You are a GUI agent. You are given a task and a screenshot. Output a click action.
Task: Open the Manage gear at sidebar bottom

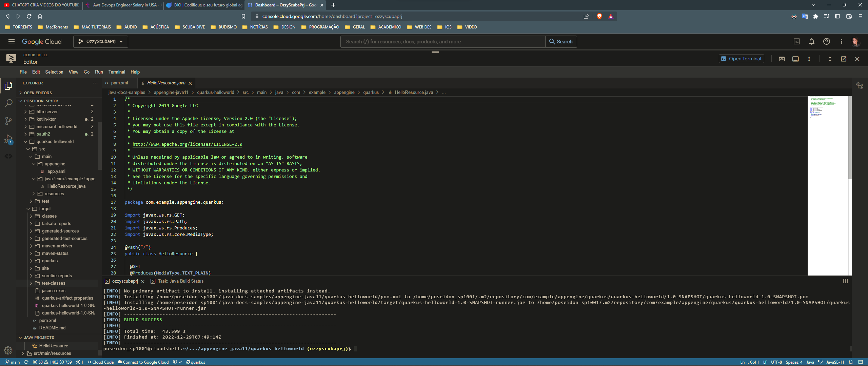click(x=8, y=350)
